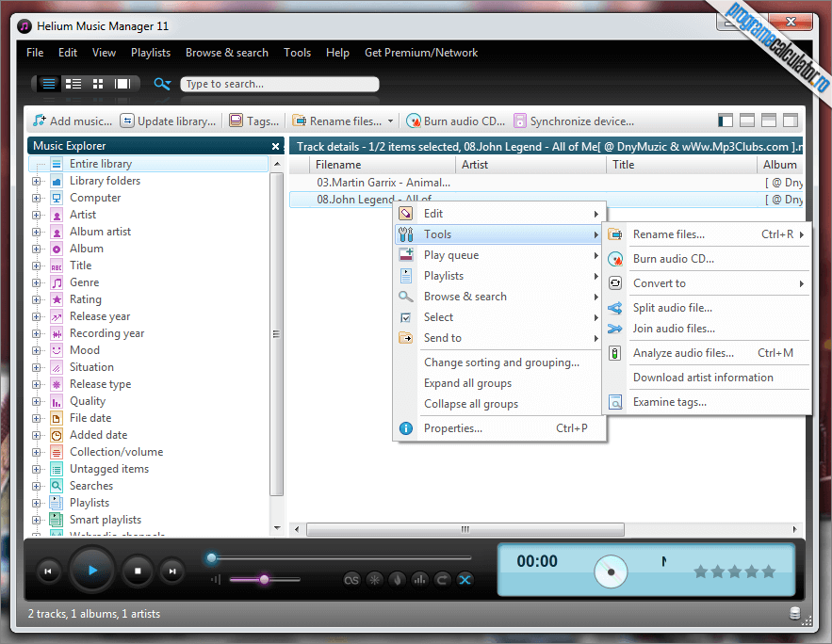Click the Synchronize device toolbar icon

click(x=520, y=121)
